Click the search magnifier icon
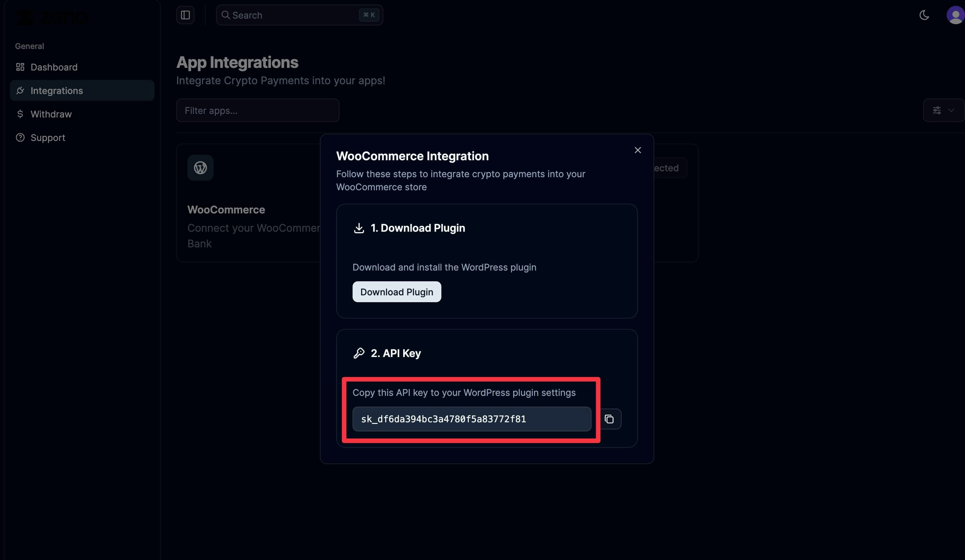 226,15
